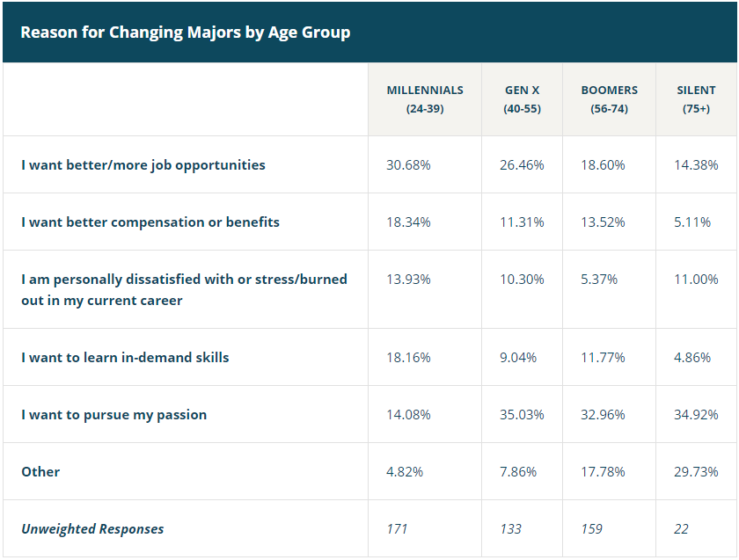This screenshot has height=560, width=739.
Task: Click the 30.68% Millennials job opportunities cell
Action: (408, 164)
